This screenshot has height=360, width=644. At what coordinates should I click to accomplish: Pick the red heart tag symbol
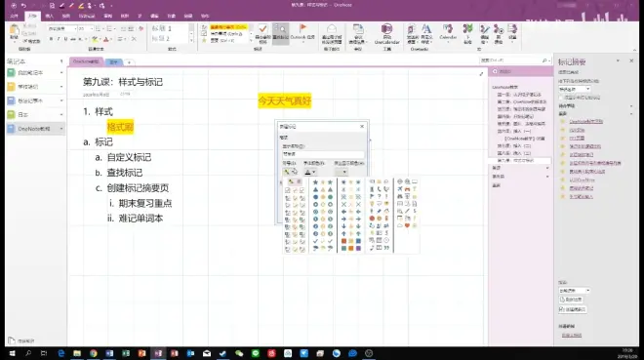[407, 225]
